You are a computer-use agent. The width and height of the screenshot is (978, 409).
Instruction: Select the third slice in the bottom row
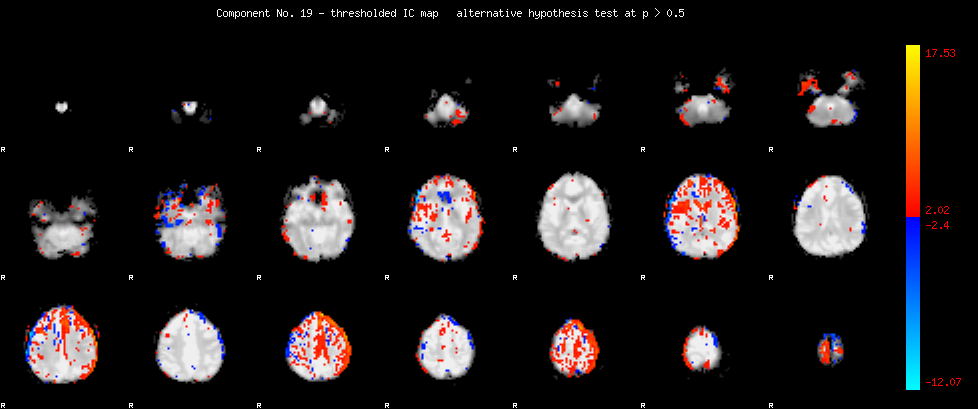point(319,347)
